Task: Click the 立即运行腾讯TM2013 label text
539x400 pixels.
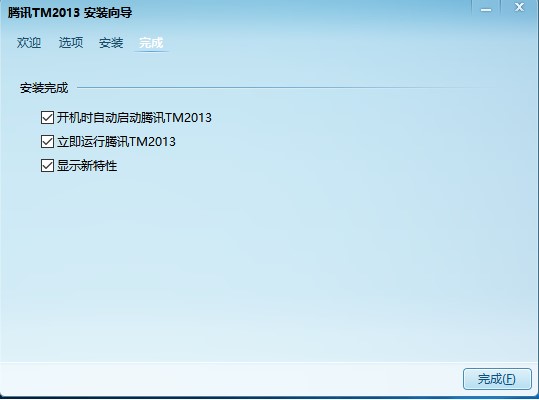Action: tap(116, 142)
